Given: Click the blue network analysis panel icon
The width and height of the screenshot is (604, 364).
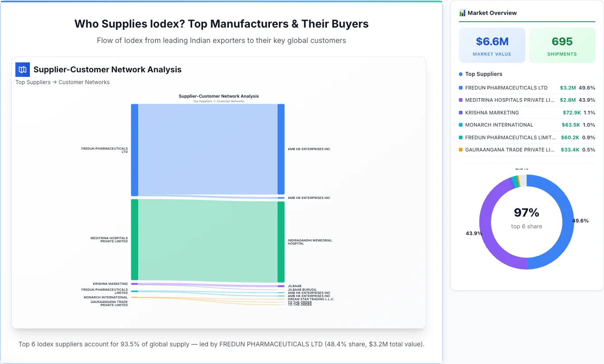Looking at the screenshot, I should click(x=22, y=70).
